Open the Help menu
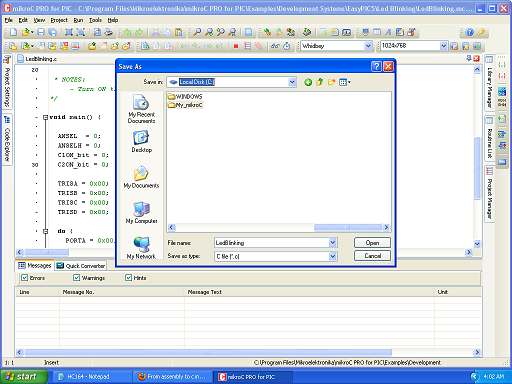Viewport: 512px width, 384px height. pyautogui.click(x=113, y=20)
